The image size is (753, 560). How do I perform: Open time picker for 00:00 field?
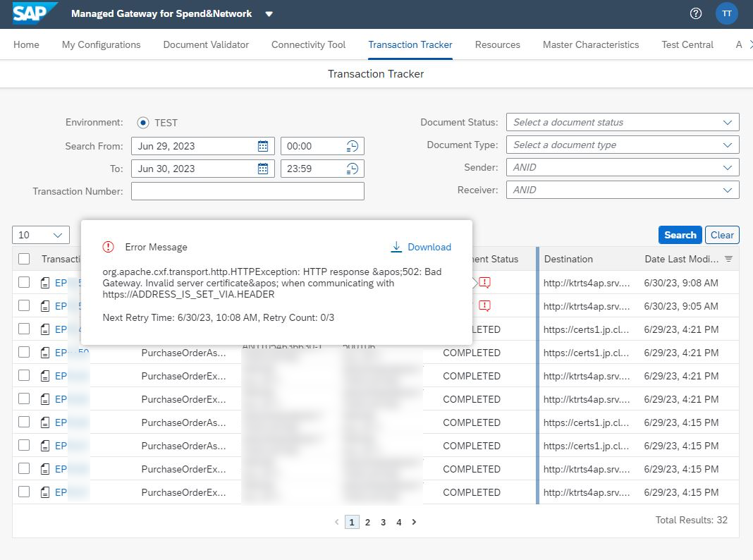click(352, 146)
